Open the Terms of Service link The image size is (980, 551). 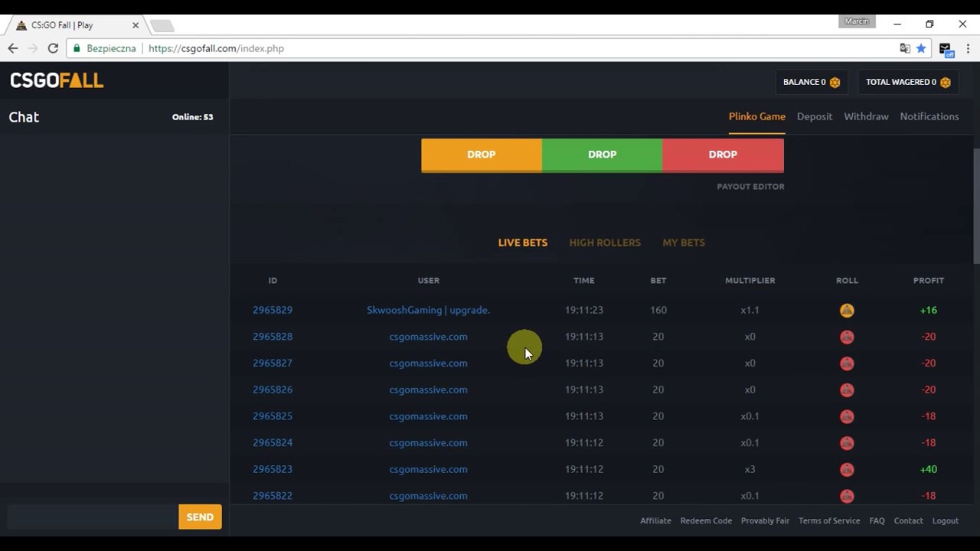(x=829, y=520)
